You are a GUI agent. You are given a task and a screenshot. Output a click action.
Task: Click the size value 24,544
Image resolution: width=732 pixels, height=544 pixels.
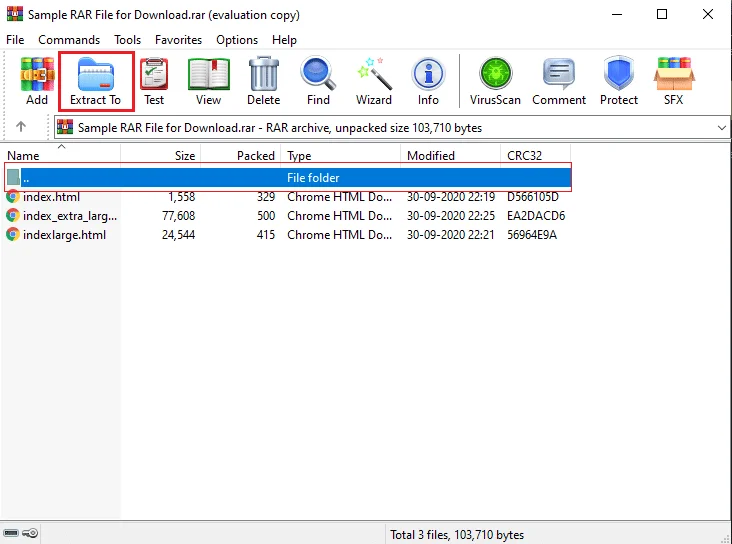point(178,234)
